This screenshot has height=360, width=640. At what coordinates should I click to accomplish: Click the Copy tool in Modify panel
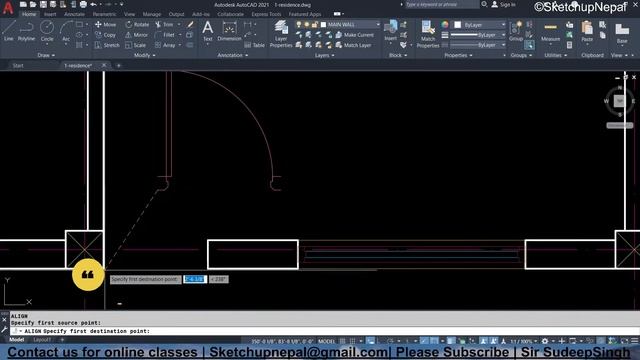106,35
